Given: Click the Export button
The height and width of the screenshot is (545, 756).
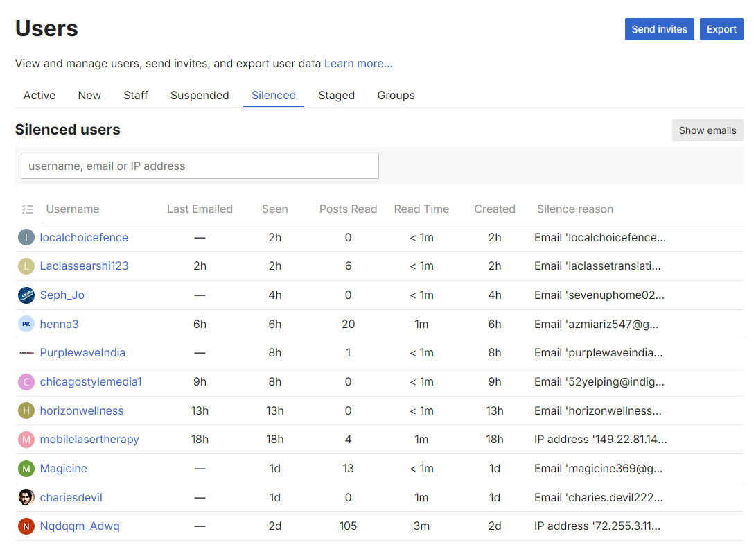Looking at the screenshot, I should pos(721,29).
